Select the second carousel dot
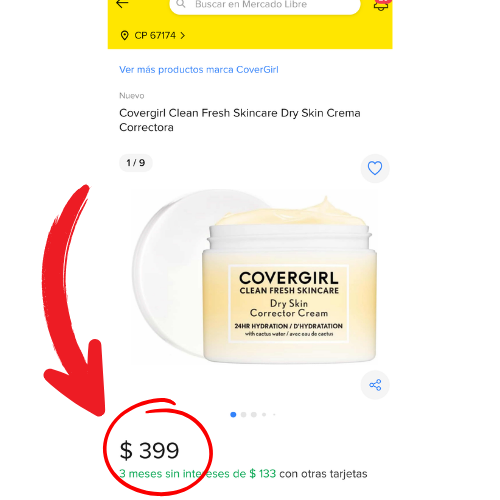This screenshot has height=500, width=500. coord(244,414)
